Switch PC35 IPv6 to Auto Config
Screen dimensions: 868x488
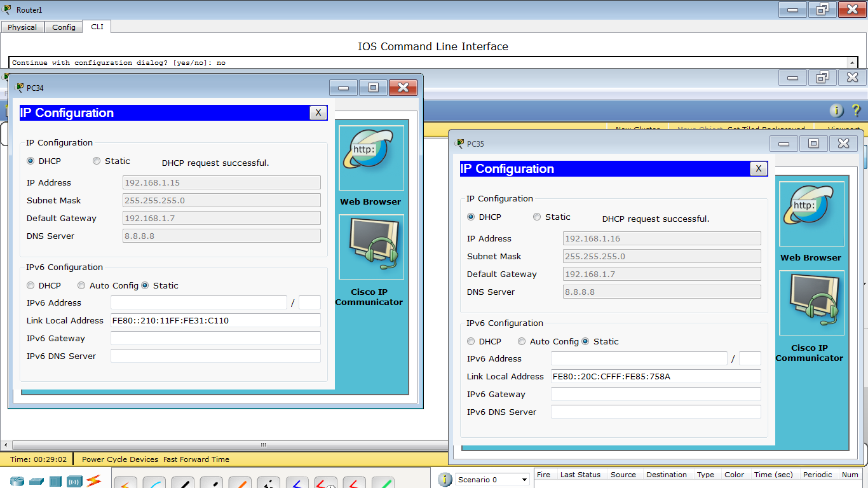tap(521, 341)
